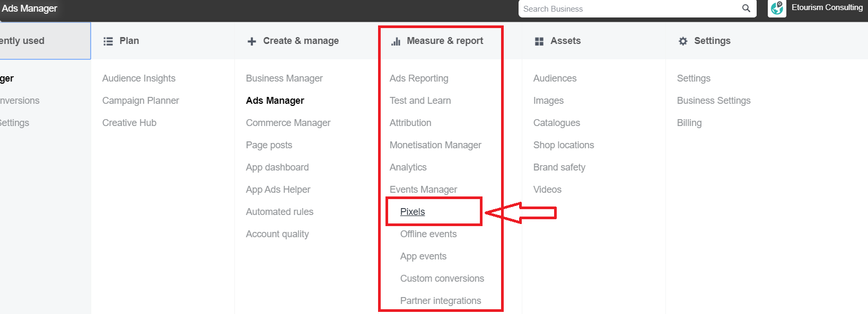
Task: View Shop locations
Action: 564,145
